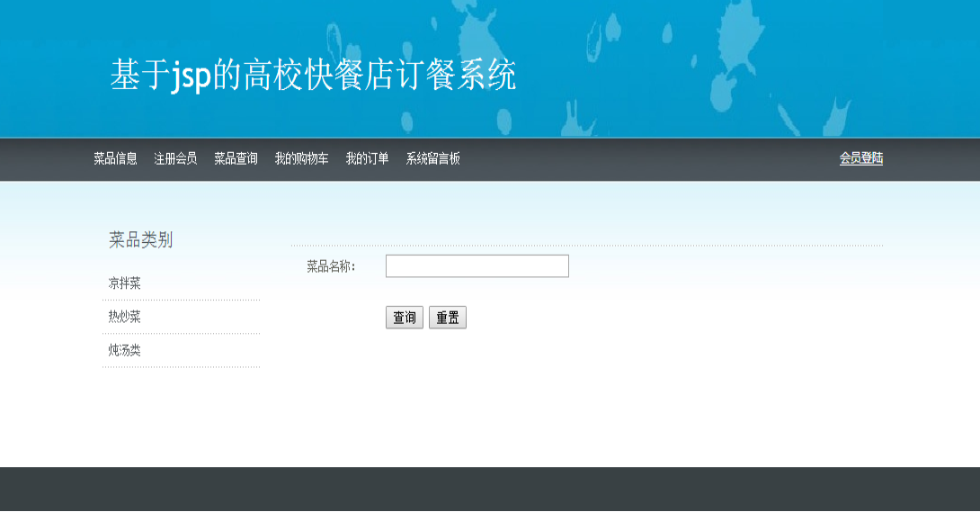The image size is (980, 512).
Task: Open 我的订单 orders page
Action: coord(367,158)
